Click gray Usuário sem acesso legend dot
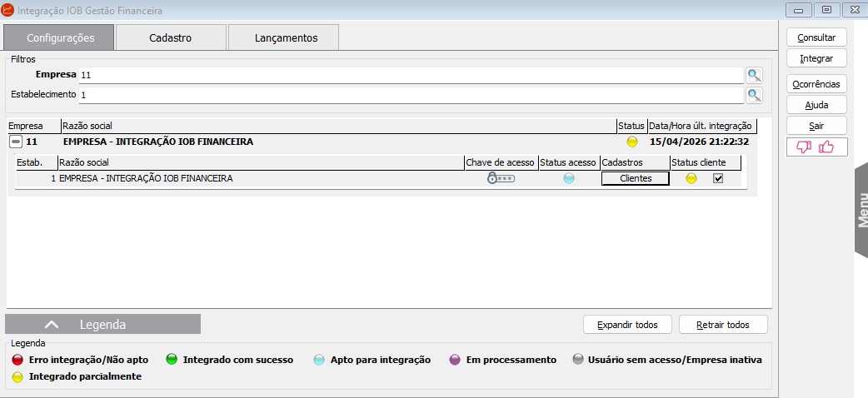The height and width of the screenshot is (398, 868). [578, 360]
